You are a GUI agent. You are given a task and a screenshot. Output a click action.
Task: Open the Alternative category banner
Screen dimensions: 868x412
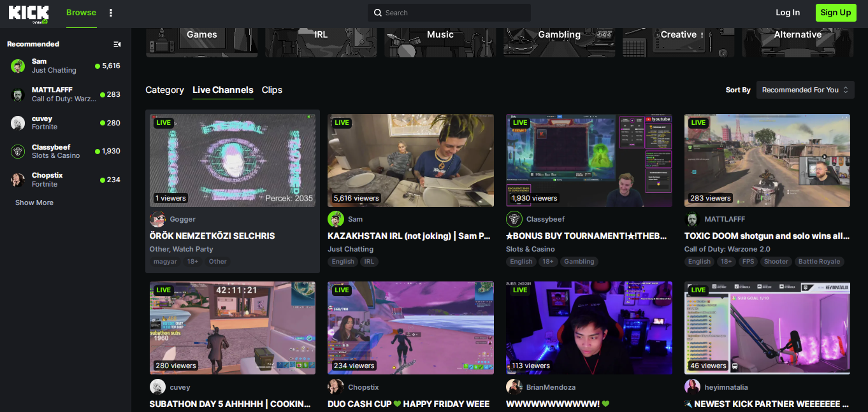798,43
